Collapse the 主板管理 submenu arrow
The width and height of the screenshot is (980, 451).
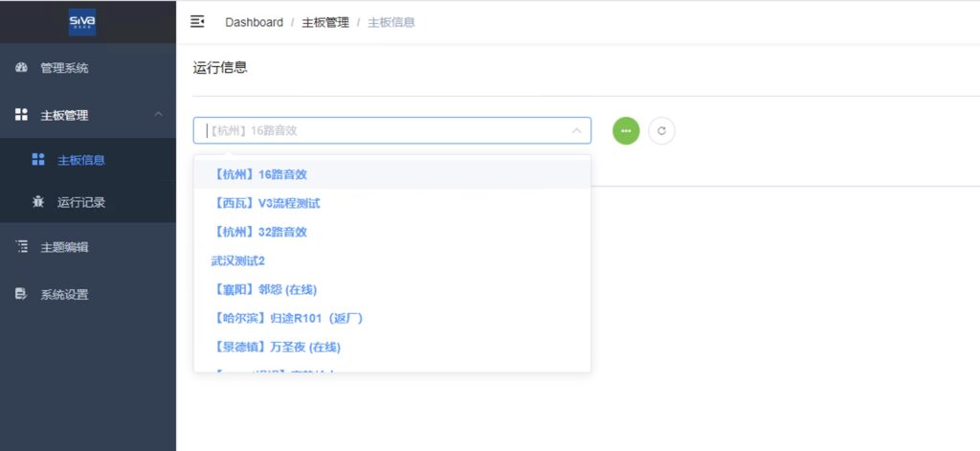pos(158,115)
